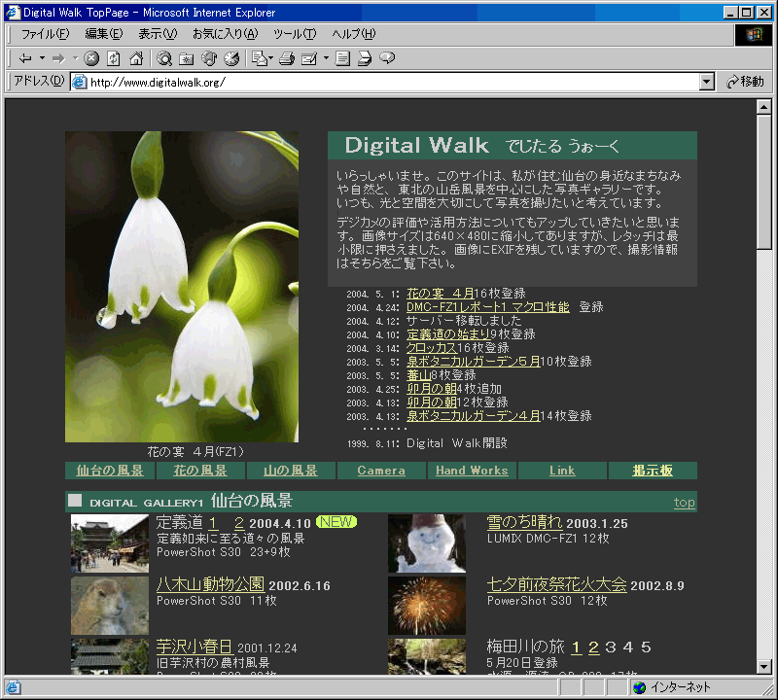Open the Hand Works navigation tab
778x700 pixels.
pos(472,471)
